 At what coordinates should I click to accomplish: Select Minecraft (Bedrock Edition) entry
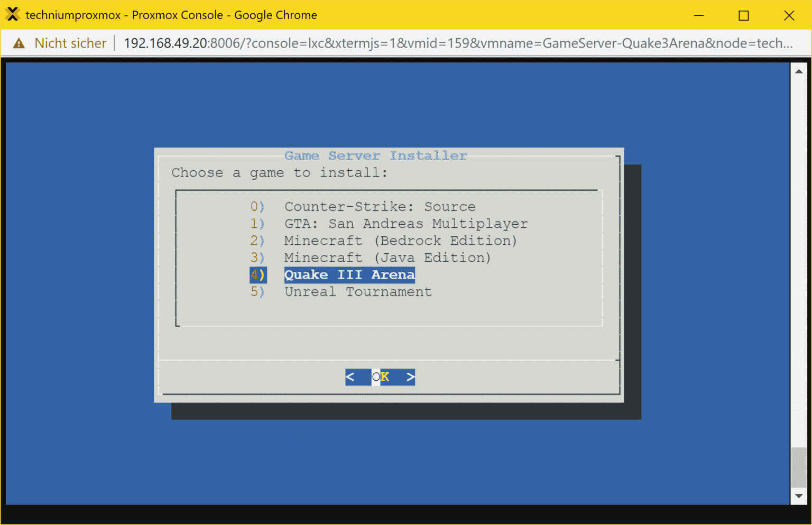pos(401,241)
